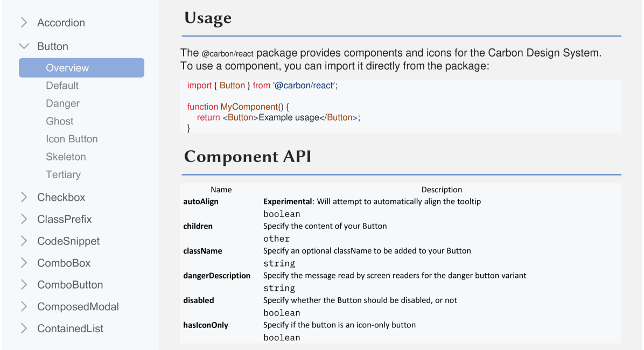Image resolution: width=644 pixels, height=350 pixels.
Task: Collapse the Button chevron icon
Action: point(24,46)
